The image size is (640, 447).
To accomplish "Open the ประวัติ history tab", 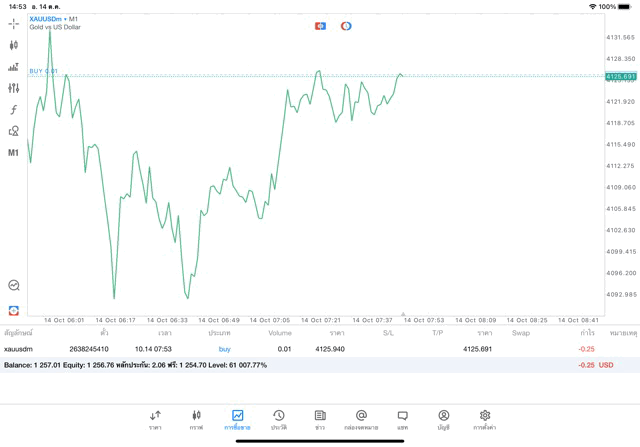I will [x=279, y=420].
